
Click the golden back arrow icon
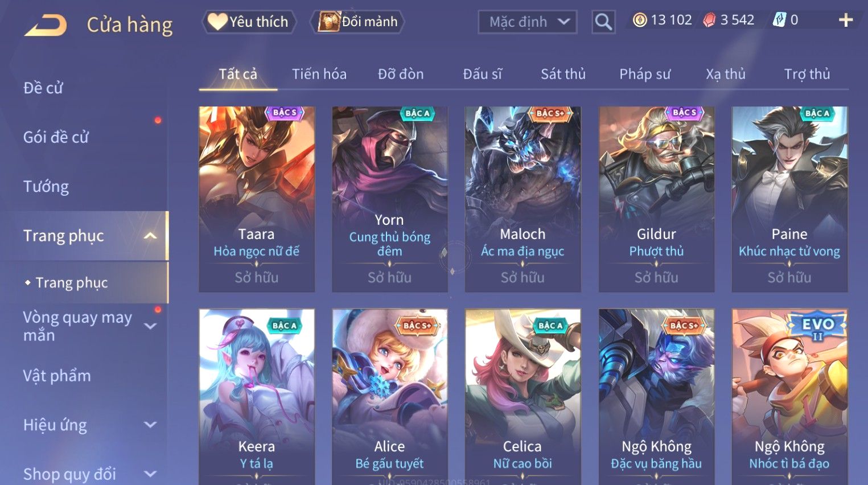[46, 26]
